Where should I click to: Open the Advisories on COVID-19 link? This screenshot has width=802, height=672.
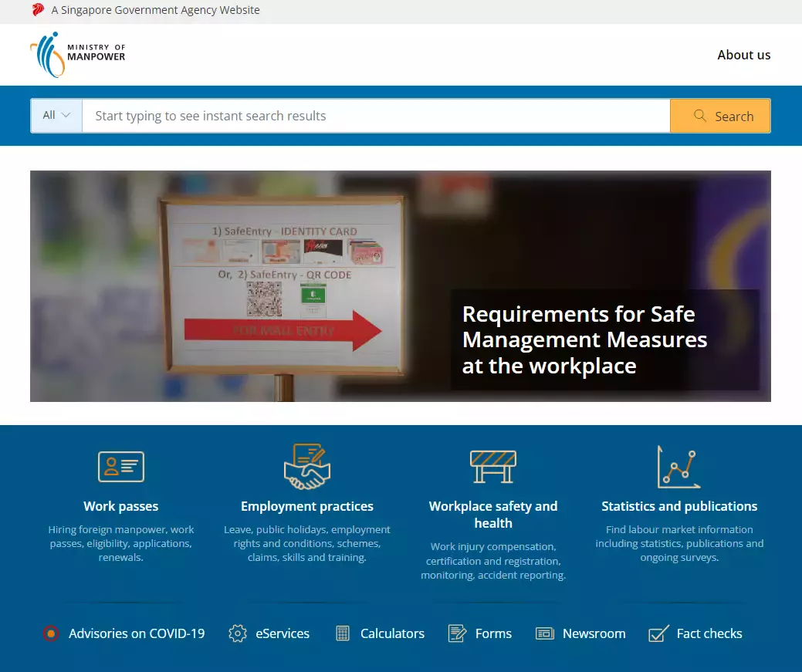(137, 633)
